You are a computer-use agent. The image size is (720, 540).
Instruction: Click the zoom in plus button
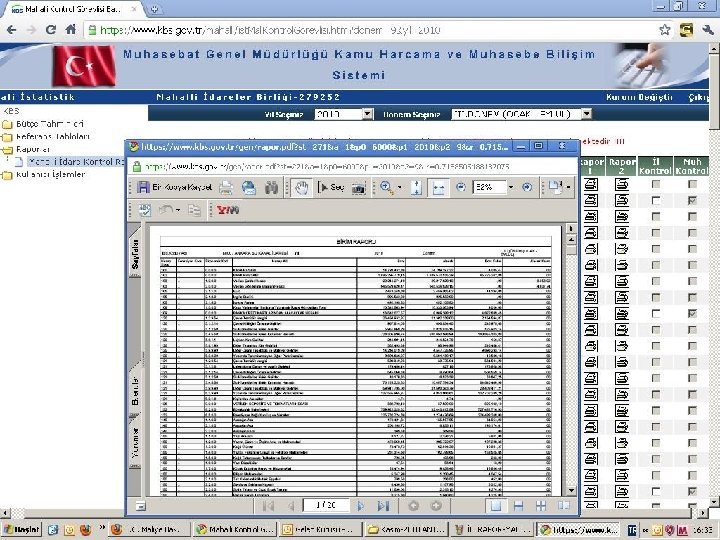click(x=527, y=187)
